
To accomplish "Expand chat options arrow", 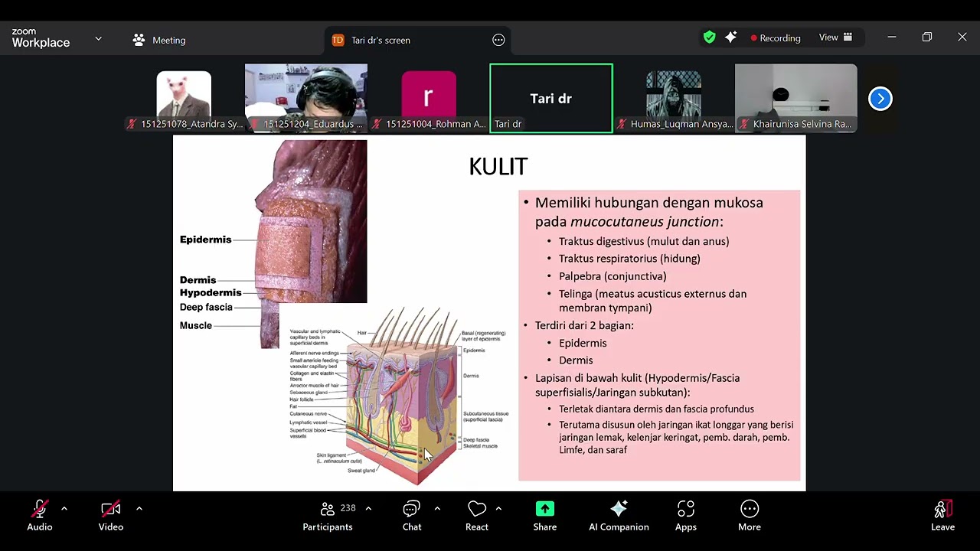I will pos(437,508).
